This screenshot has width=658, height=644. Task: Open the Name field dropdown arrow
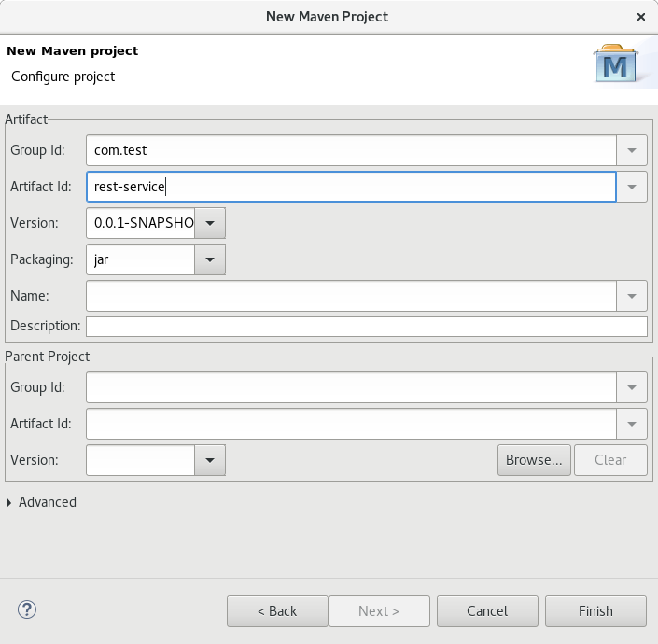click(x=632, y=296)
